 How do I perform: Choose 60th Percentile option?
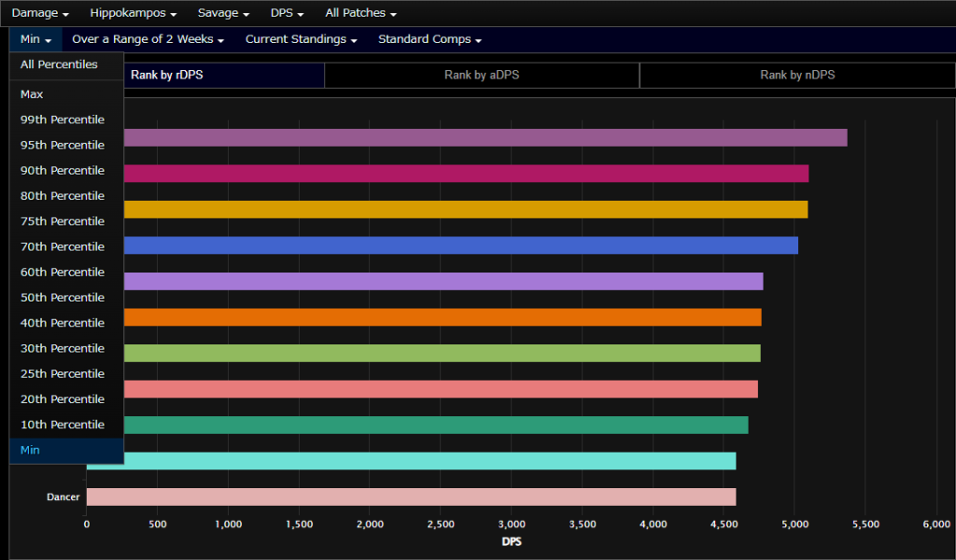(66, 272)
